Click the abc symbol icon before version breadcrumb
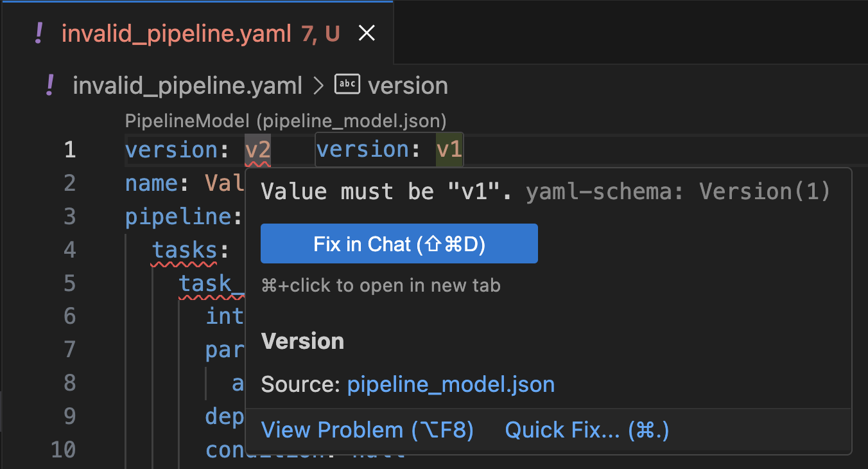This screenshot has width=868, height=469. tap(347, 84)
